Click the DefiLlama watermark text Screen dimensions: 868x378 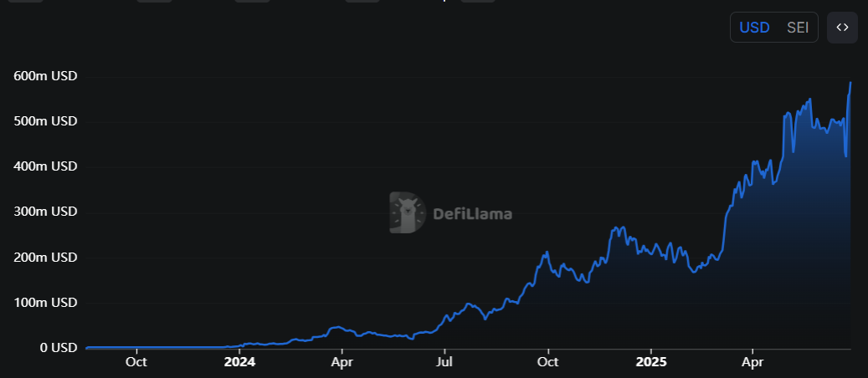(472, 214)
